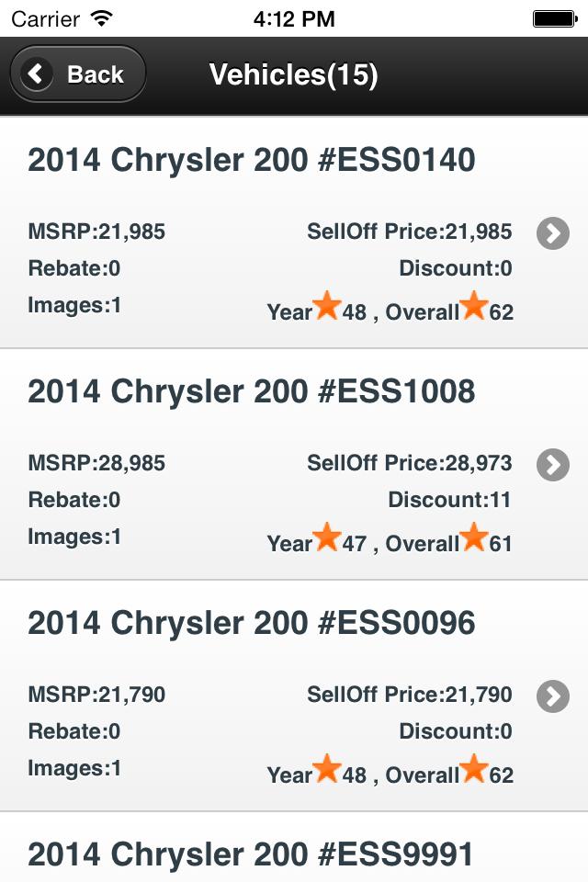Click Year star icon for #ESS0096
Image resolution: width=588 pixels, height=882 pixels.
327,769
